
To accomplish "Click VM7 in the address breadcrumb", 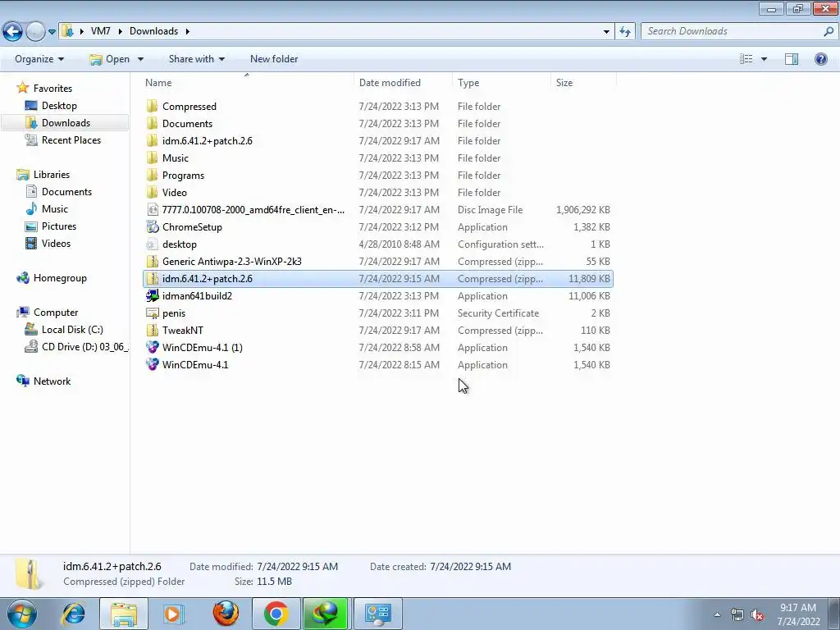I will (101, 31).
